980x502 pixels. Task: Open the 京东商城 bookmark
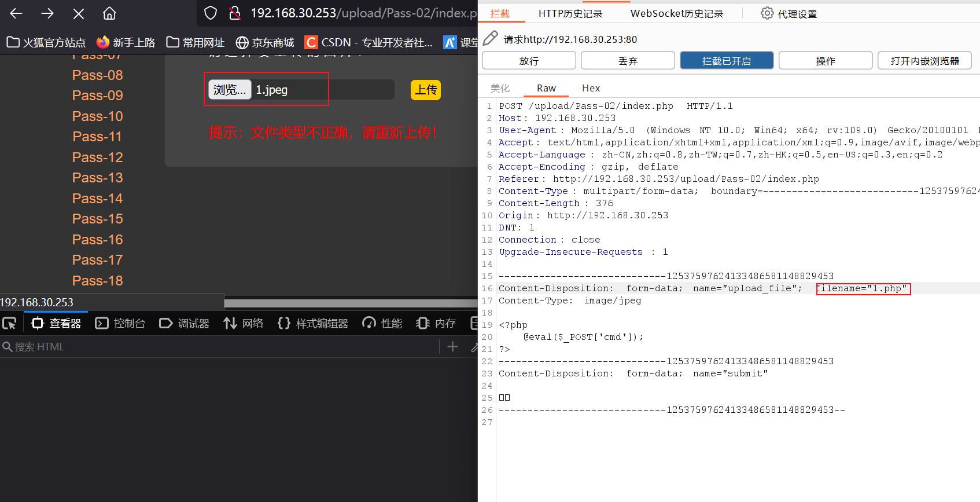pyautogui.click(x=265, y=42)
